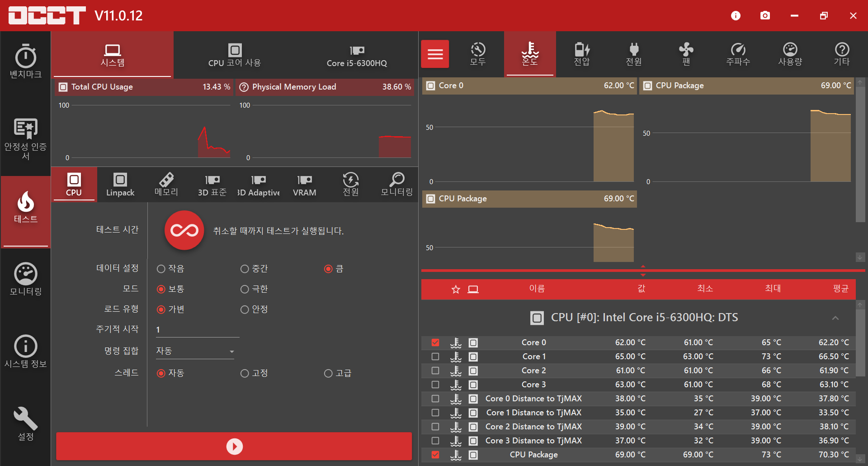This screenshot has width=868, height=466.
Task: Select 중간 data set size
Action: point(254,269)
